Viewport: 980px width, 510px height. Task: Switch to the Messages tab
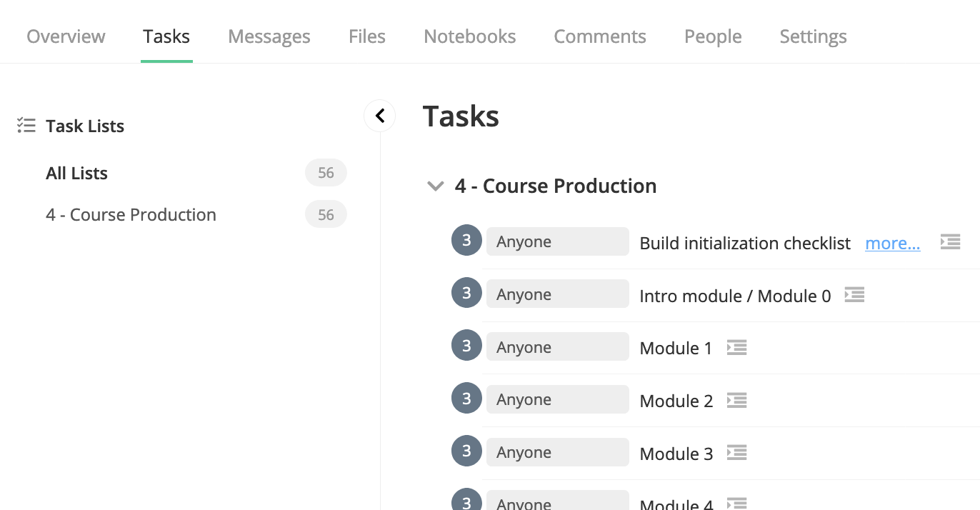point(269,36)
